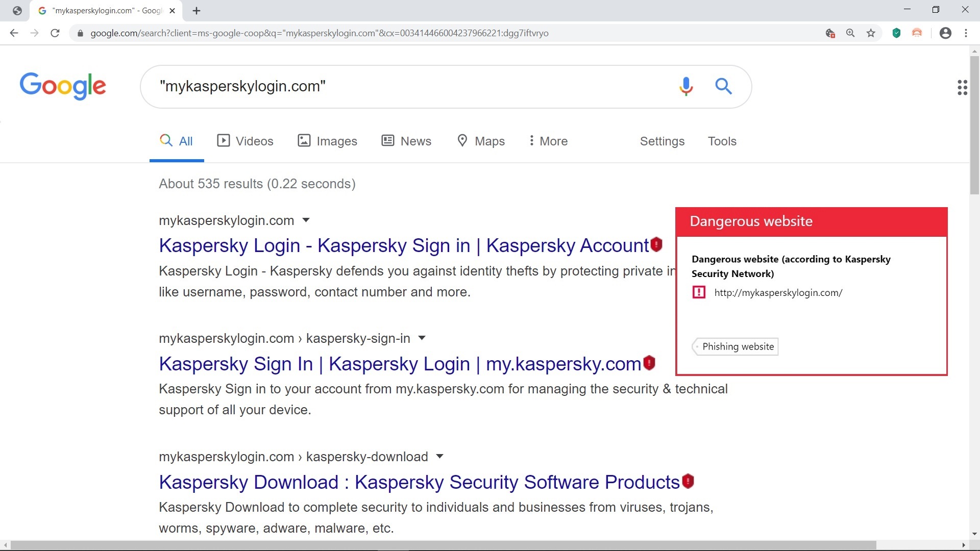The image size is (980, 551).
Task: Click the Phishing website tag
Action: 735,346
